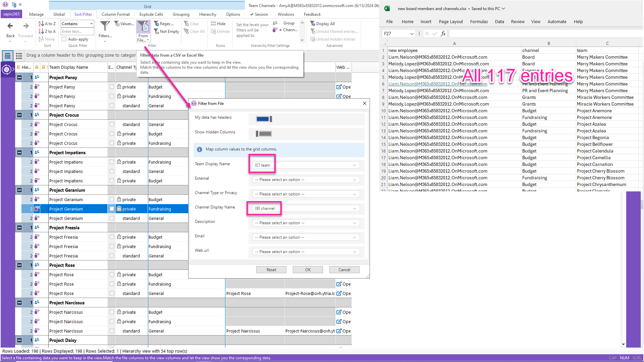
Task: Click the quick filter text field
Action: 77,32
